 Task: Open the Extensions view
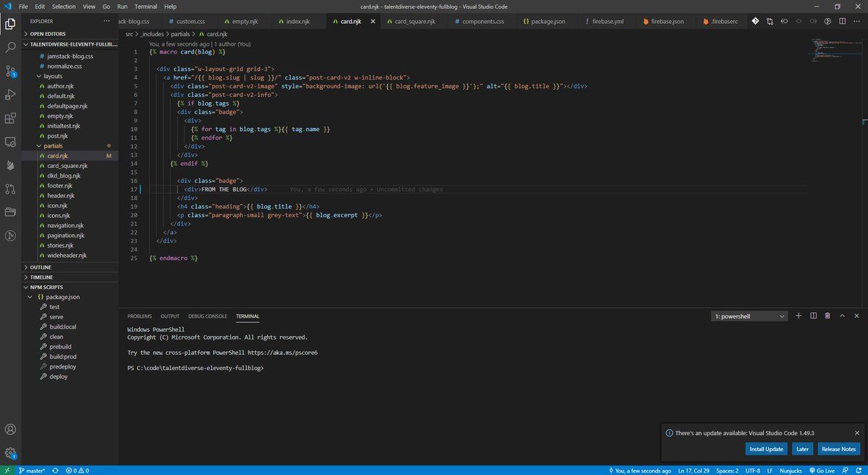10,118
